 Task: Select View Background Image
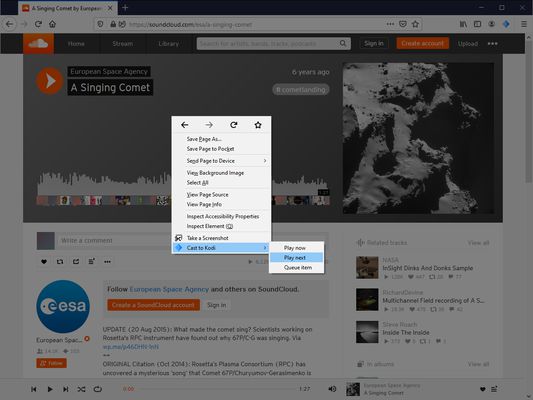[x=221, y=173]
